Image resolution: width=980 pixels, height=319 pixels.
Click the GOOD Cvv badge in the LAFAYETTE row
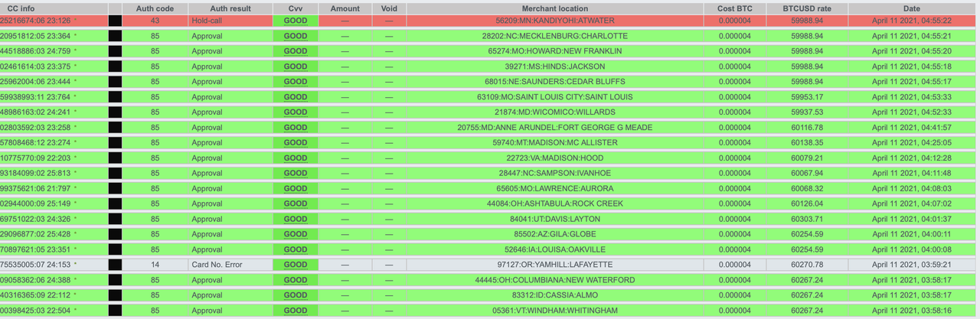(296, 265)
